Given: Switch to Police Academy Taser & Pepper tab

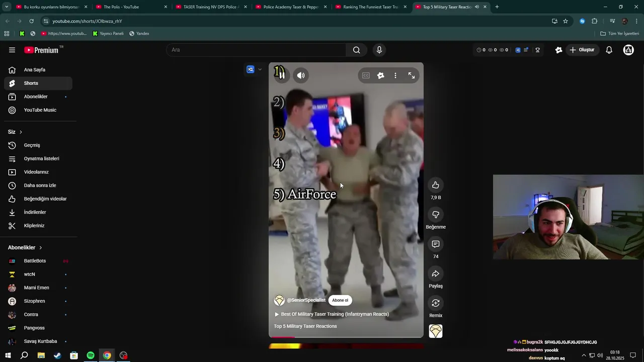Looking at the screenshot, I should (x=291, y=7).
